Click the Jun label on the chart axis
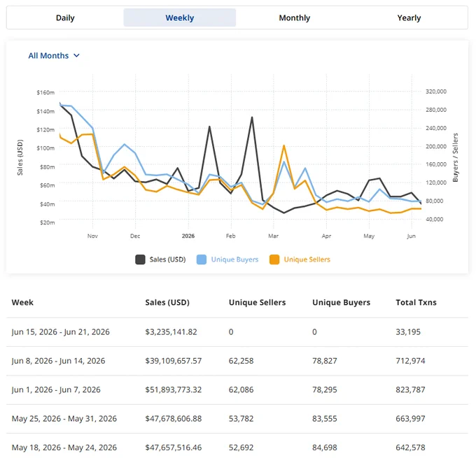The height and width of the screenshot is (458, 476). [x=412, y=236]
